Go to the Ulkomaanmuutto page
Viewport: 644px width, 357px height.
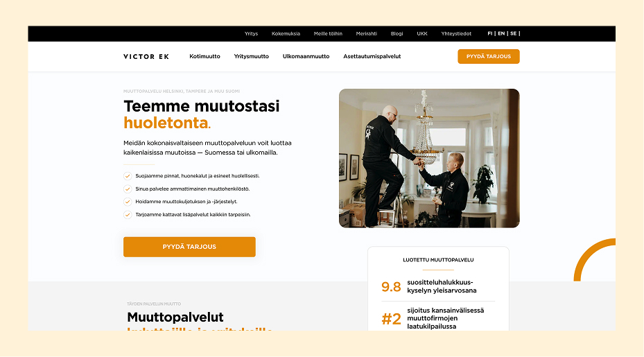point(306,56)
